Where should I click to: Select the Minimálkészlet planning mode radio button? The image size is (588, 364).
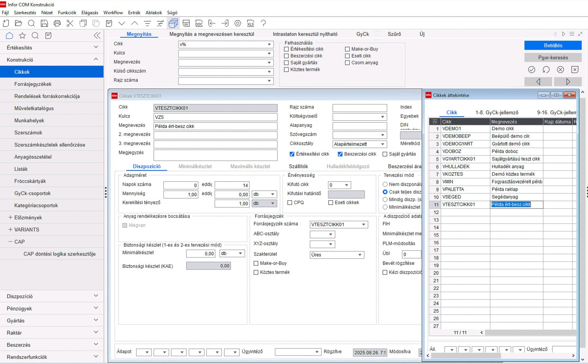pos(385,207)
